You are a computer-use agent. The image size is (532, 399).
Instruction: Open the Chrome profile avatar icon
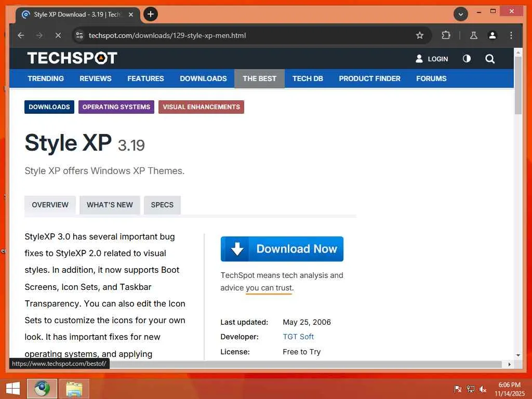[x=493, y=35]
